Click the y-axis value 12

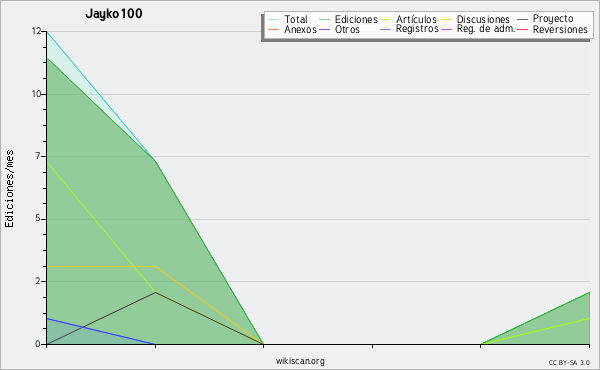(36, 31)
